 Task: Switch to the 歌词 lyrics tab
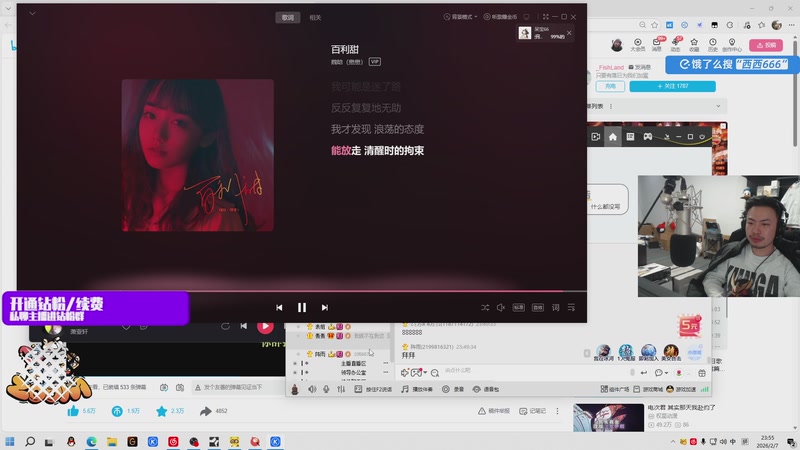[288, 17]
